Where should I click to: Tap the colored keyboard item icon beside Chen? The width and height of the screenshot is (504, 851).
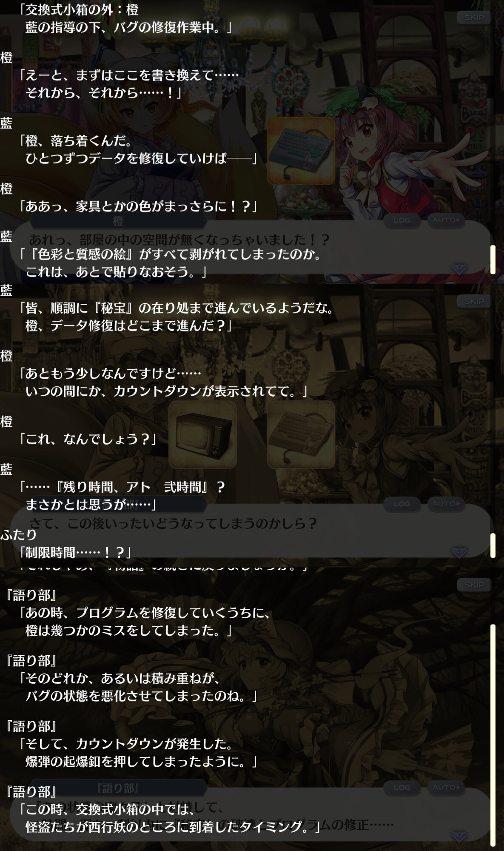[301, 151]
